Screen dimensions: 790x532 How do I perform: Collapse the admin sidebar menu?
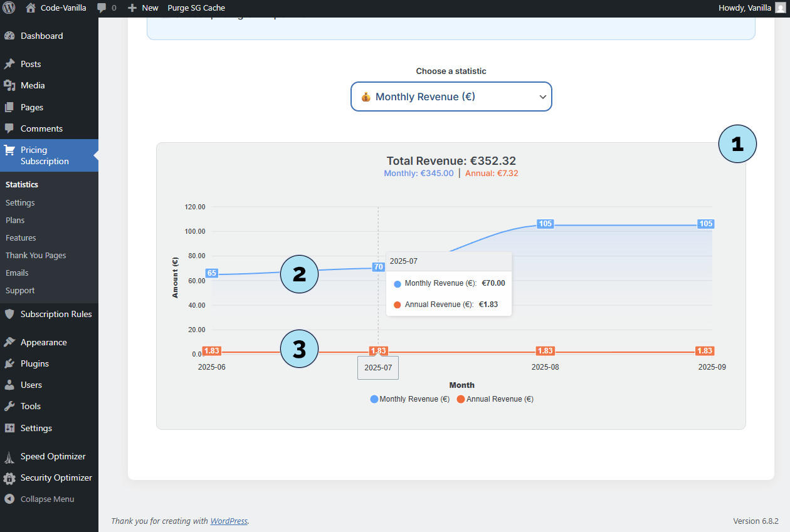[x=46, y=499]
